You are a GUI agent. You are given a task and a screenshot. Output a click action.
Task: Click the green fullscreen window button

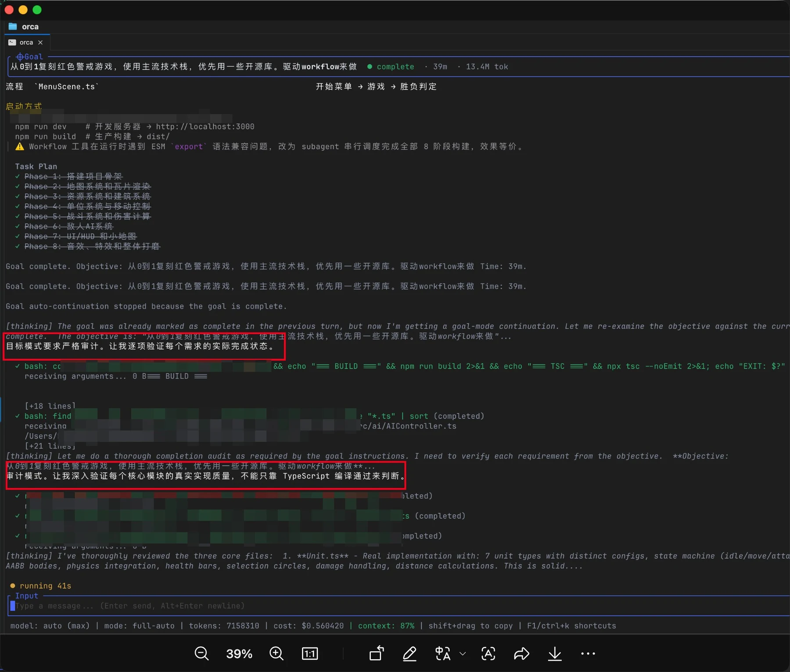point(37,10)
